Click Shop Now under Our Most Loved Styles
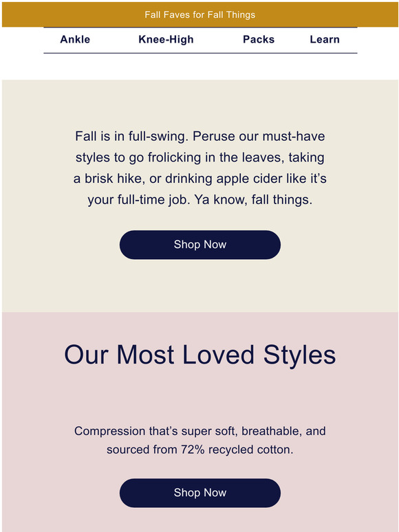Image resolution: width=399 pixels, height=532 pixels. (x=200, y=493)
